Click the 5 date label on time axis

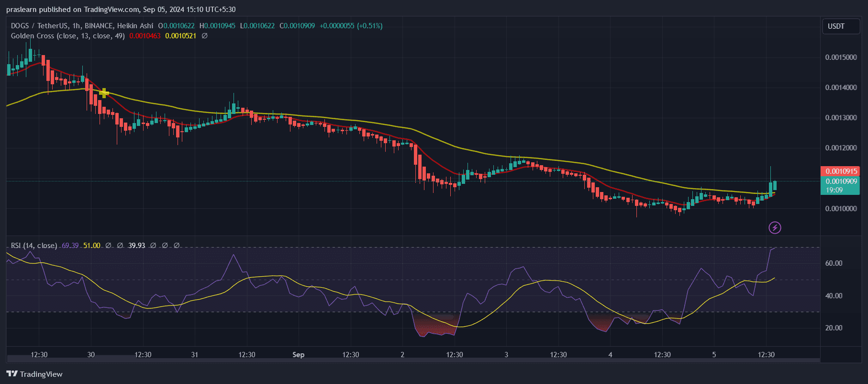(x=714, y=355)
